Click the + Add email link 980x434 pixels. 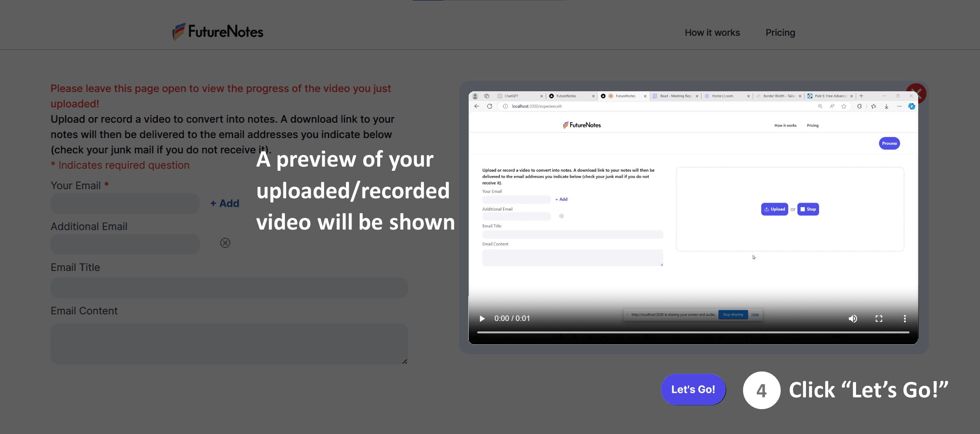[225, 203]
